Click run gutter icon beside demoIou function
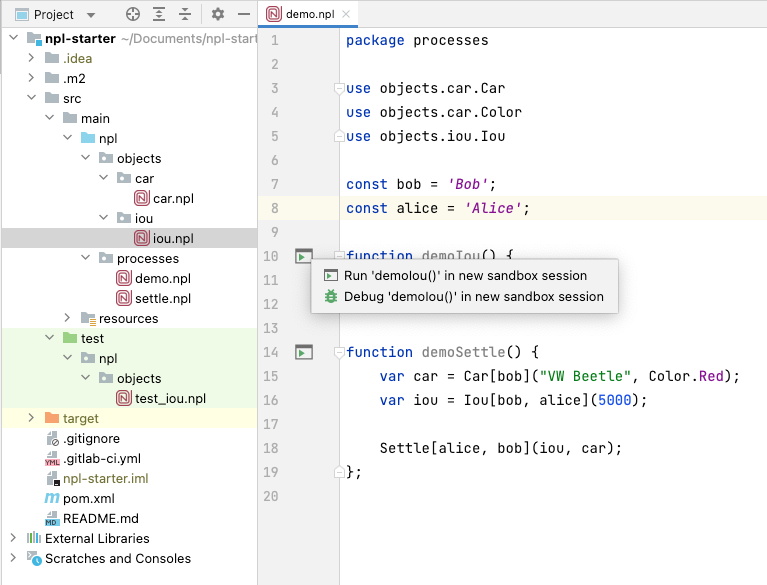Screen dimensions: 767x585 coord(304,257)
